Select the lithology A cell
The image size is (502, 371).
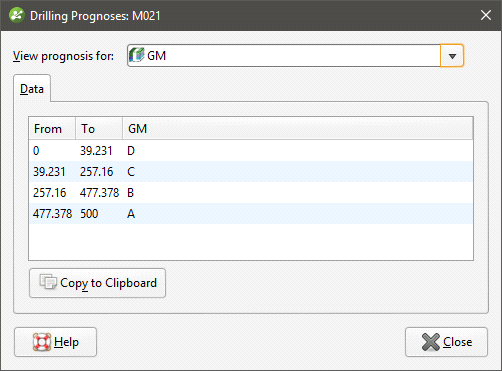[x=131, y=214]
